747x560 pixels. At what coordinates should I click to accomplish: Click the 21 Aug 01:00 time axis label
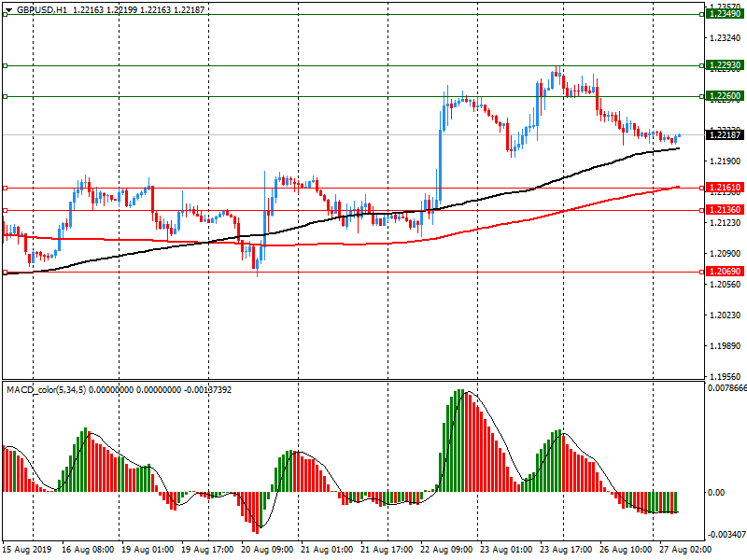coord(327,550)
